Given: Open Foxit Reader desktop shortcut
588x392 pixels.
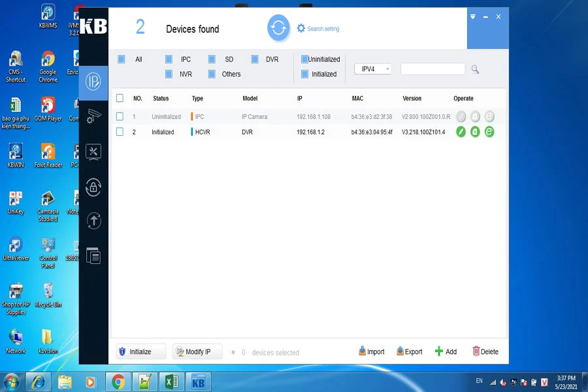Looking at the screenshot, I should (x=48, y=155).
